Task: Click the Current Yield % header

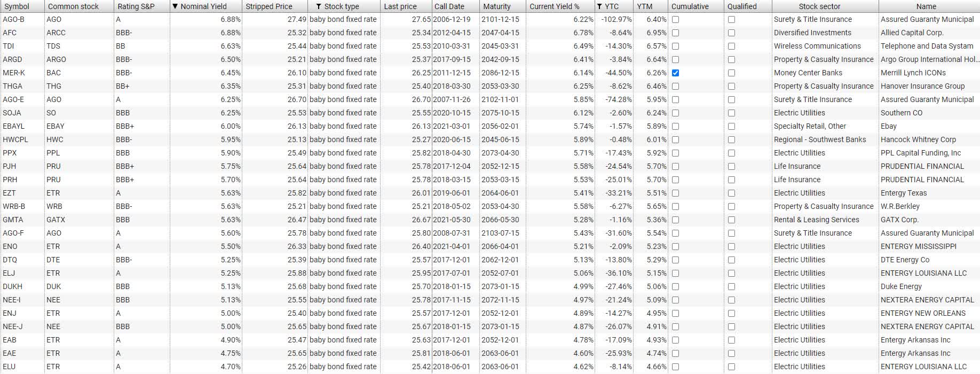Action: pos(560,6)
